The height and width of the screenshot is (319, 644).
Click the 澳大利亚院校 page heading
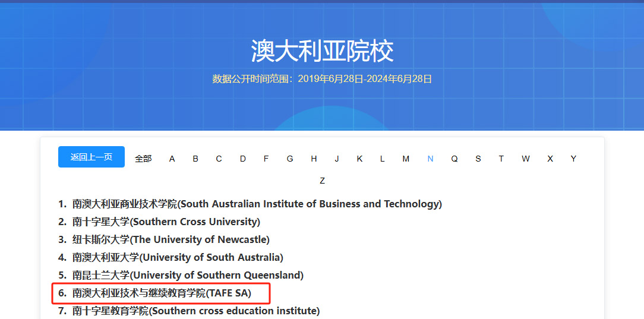(x=323, y=51)
